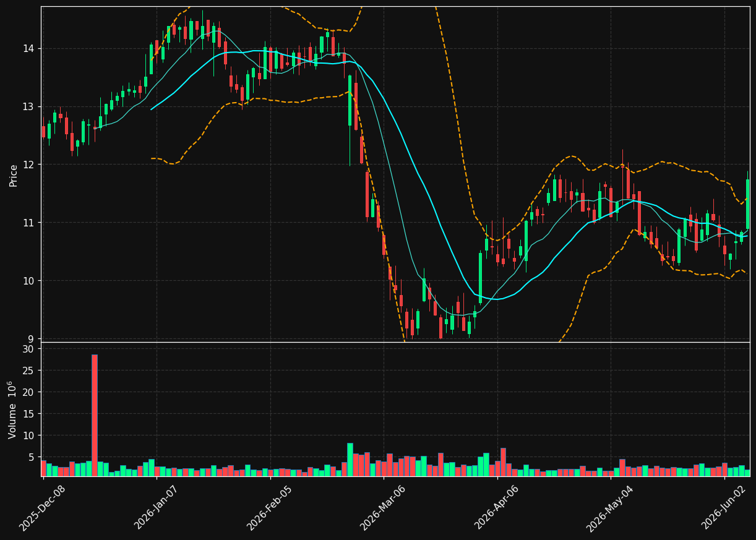
Task: Click the 2026-May-04 date label
Action: [x=610, y=508]
